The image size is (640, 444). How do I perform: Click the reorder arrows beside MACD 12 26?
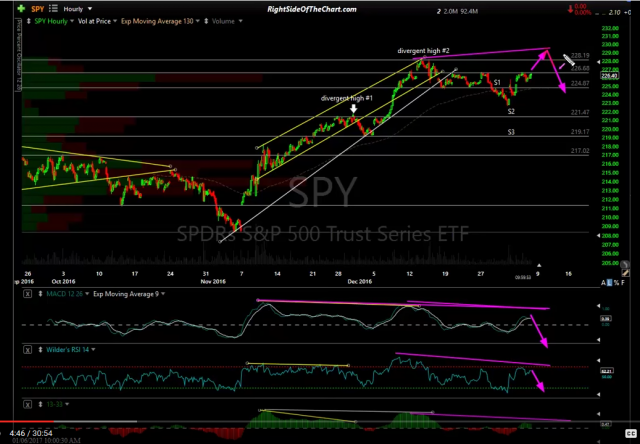click(x=40, y=294)
